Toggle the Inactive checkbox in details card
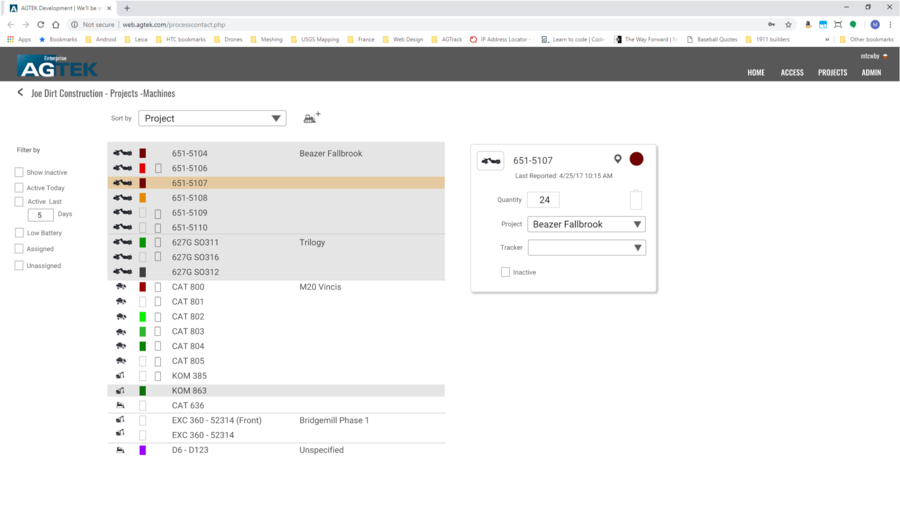900x506 pixels. [x=505, y=272]
